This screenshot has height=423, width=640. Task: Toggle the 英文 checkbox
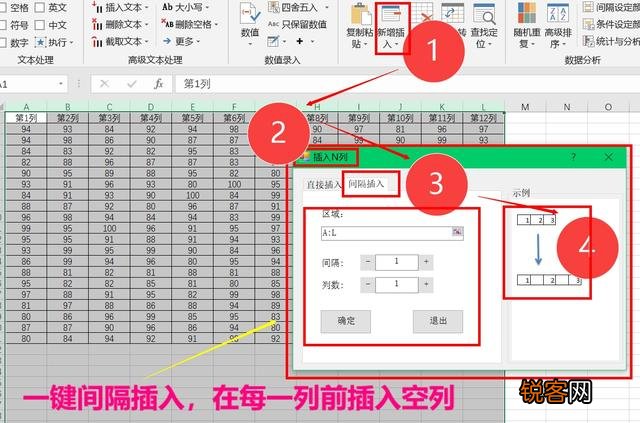pyautogui.click(x=40, y=8)
